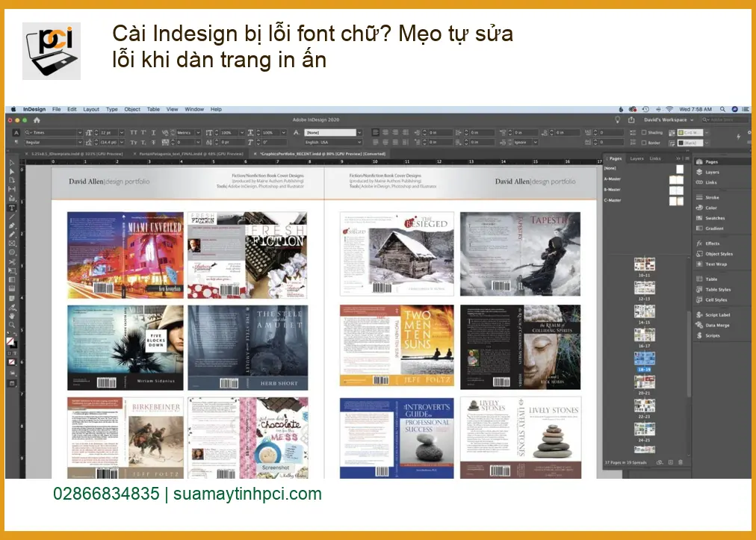
Task: Open the Links panel from the dock
Action: point(707,182)
